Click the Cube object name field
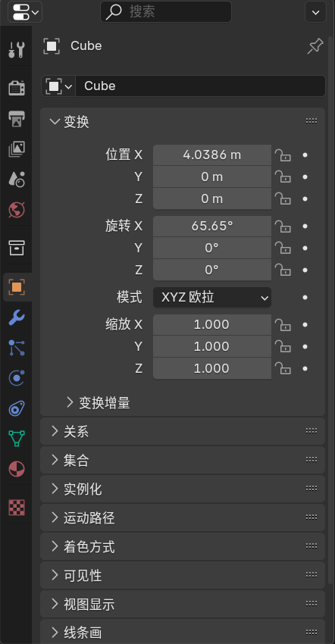 pos(201,86)
